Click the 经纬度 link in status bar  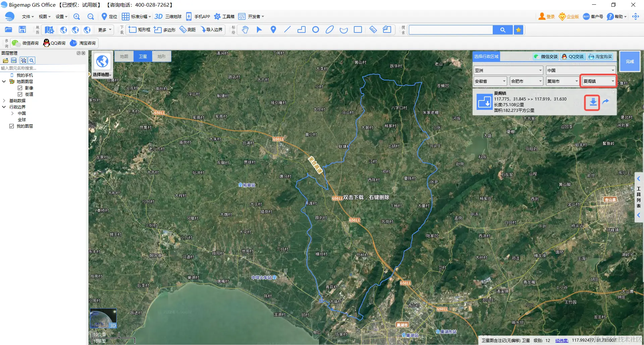coord(562,341)
